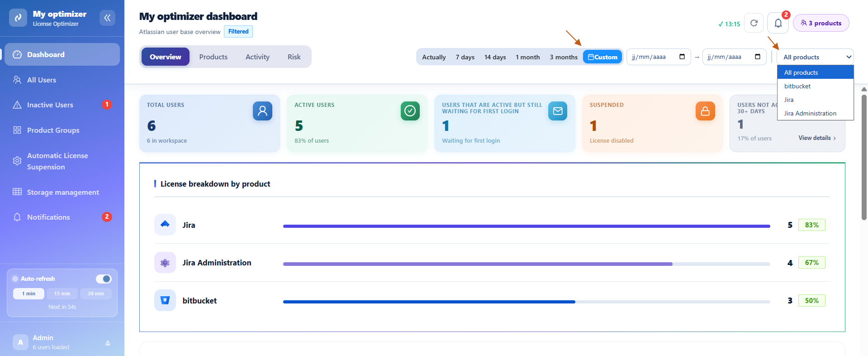The height and width of the screenshot is (356, 868).
Task: Select the 30 min refresh interval
Action: point(96,293)
